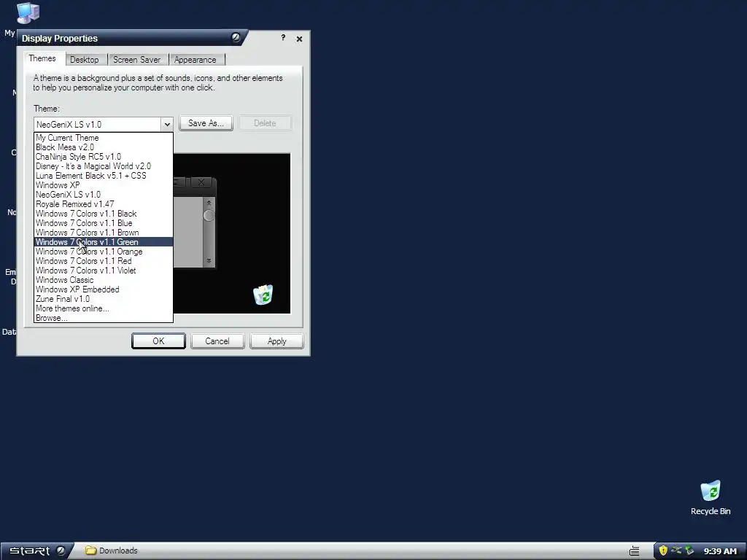The image size is (747, 560).
Task: Choose Windows 7 Colors v1.1 Violet
Action: (x=104, y=271)
